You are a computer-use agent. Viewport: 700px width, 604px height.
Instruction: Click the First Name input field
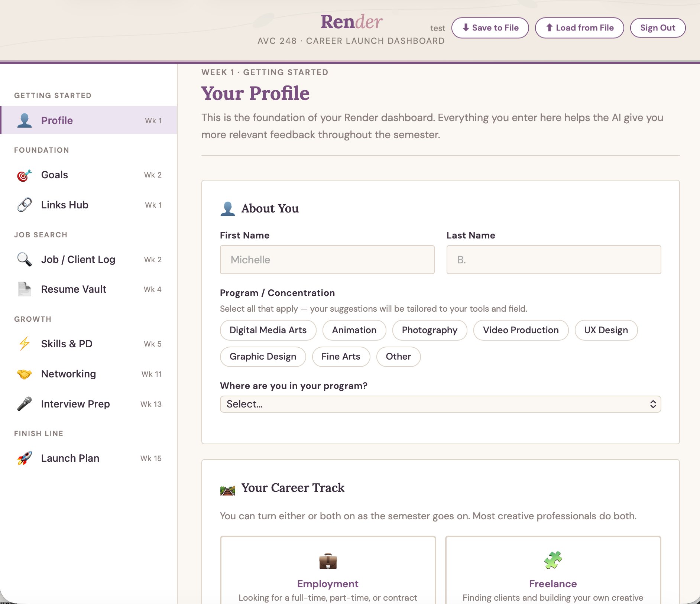[327, 260]
